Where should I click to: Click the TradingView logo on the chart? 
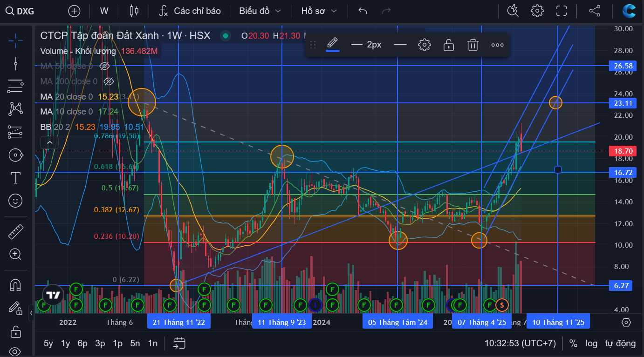click(x=53, y=295)
